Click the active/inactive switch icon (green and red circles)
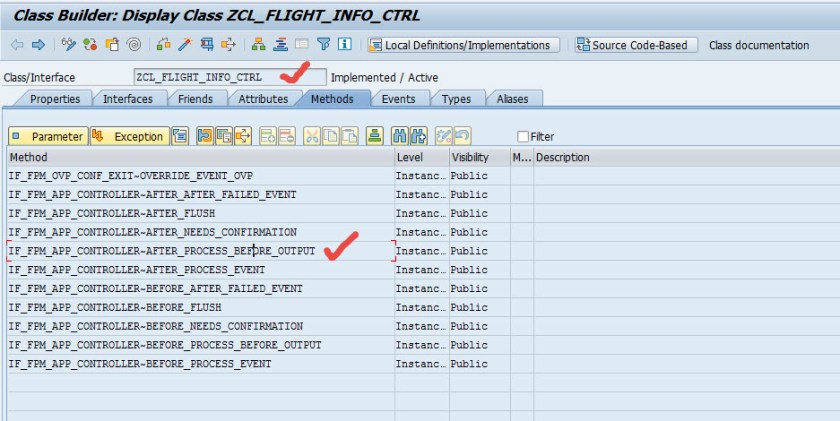 coord(90,45)
